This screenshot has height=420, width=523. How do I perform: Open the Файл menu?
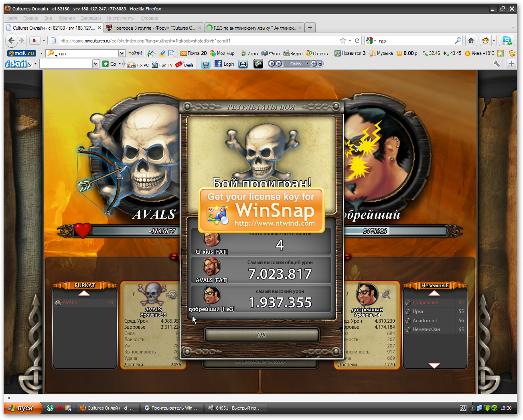tap(12, 18)
